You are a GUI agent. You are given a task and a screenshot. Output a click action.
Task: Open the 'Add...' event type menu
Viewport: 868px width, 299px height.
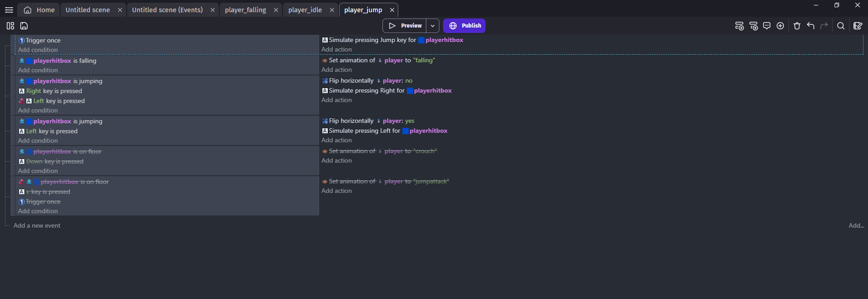coord(856,225)
